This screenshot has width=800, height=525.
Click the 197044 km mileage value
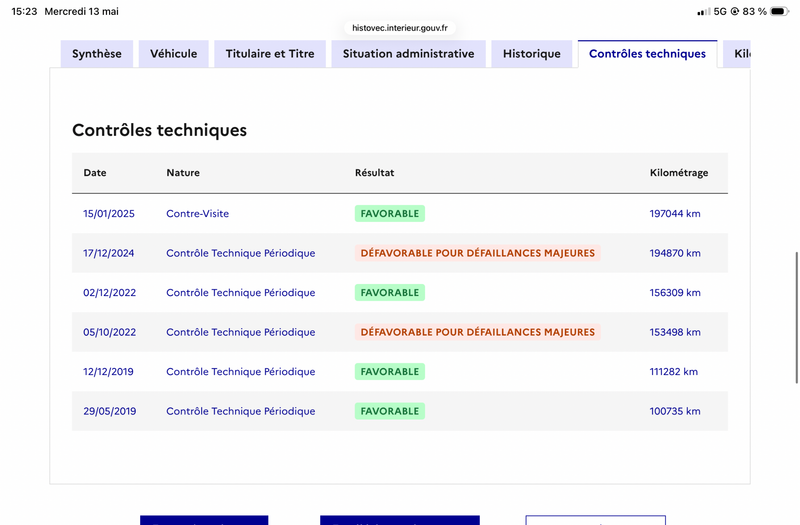(x=674, y=213)
